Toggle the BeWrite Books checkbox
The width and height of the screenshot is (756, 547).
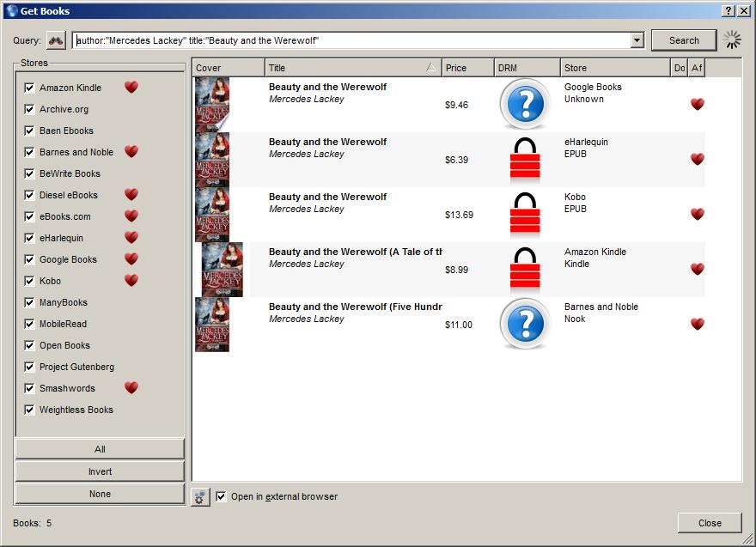29,173
